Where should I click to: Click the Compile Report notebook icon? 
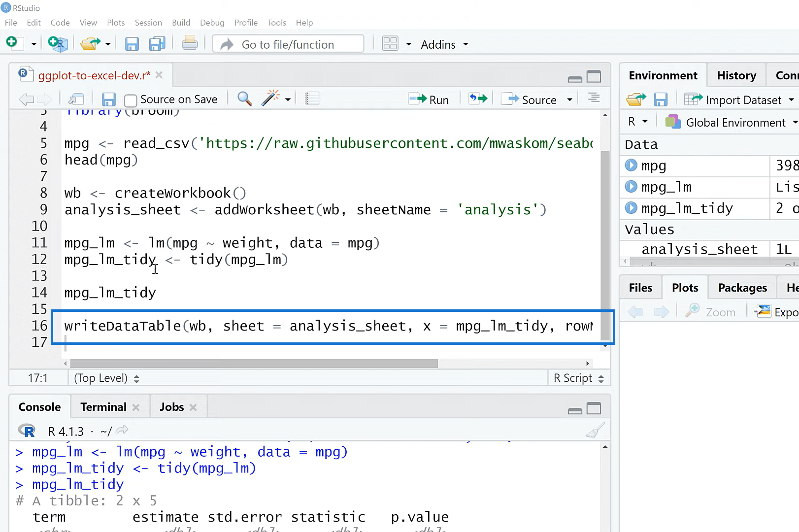[312, 99]
